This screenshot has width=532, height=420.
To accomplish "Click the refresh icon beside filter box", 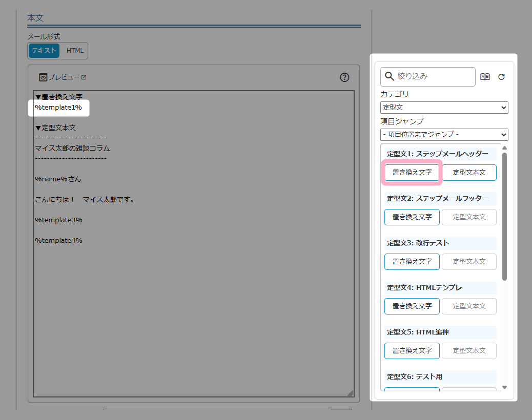I will pyautogui.click(x=501, y=77).
